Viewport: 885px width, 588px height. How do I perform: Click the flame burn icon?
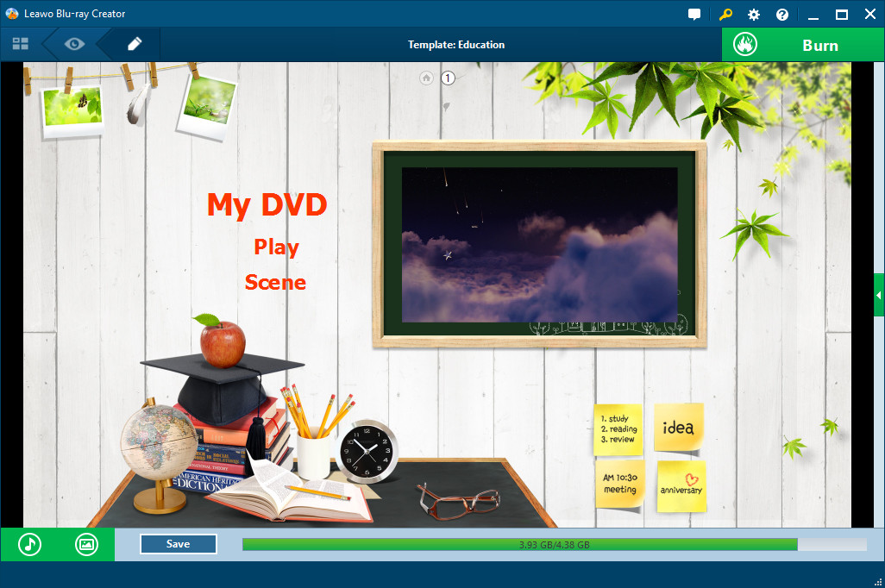(x=745, y=45)
